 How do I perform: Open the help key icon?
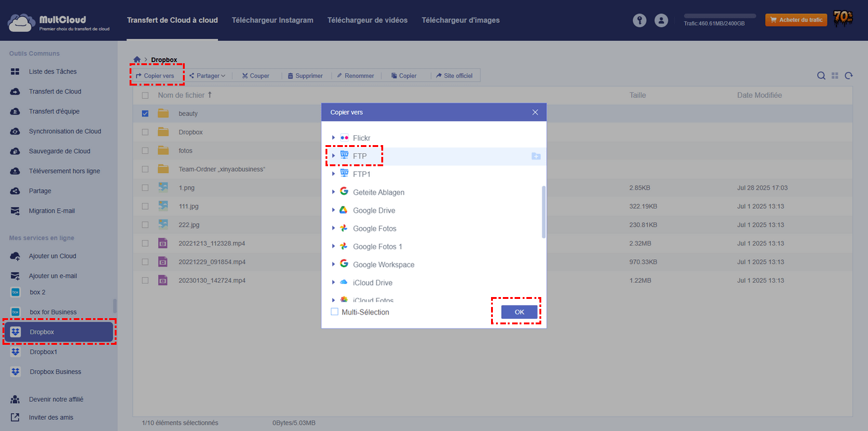click(x=639, y=20)
